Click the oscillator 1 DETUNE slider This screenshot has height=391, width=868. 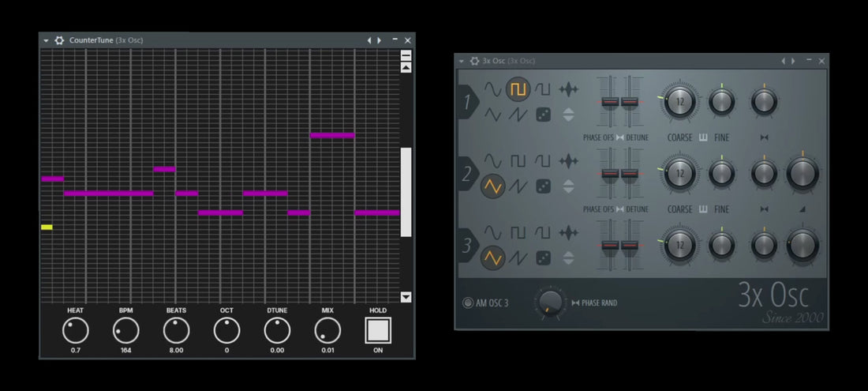coord(630,102)
